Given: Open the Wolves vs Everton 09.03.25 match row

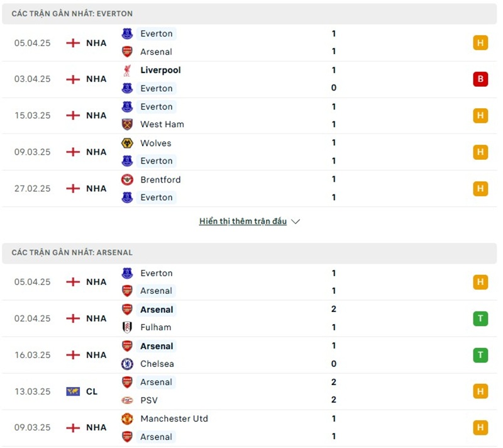Looking at the screenshot, I should coord(251,152).
